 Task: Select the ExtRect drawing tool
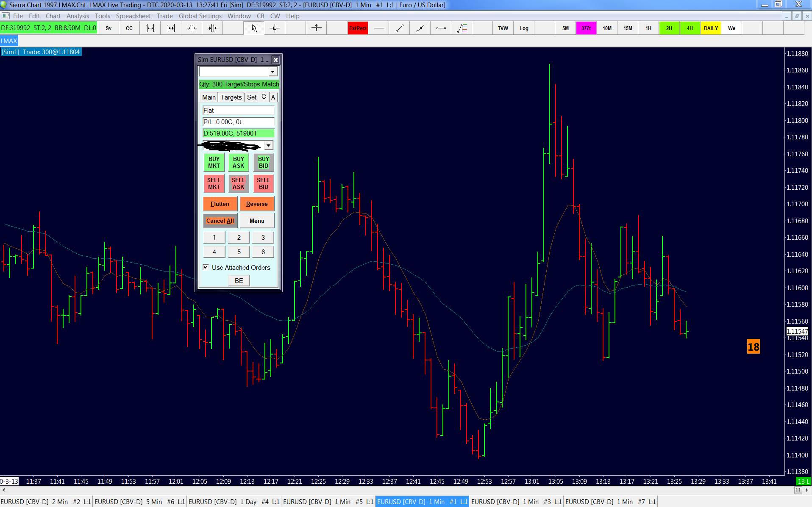coord(358,28)
